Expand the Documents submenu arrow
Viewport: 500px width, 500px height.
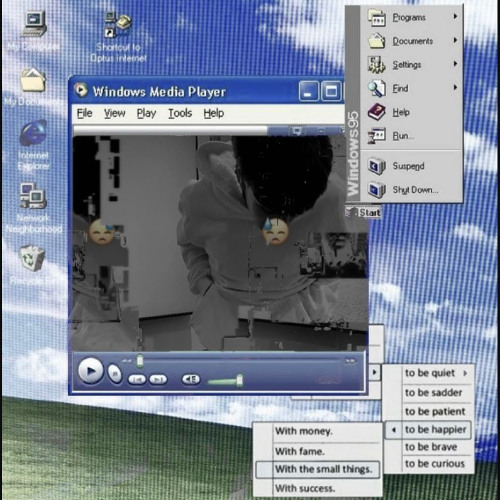point(455,40)
